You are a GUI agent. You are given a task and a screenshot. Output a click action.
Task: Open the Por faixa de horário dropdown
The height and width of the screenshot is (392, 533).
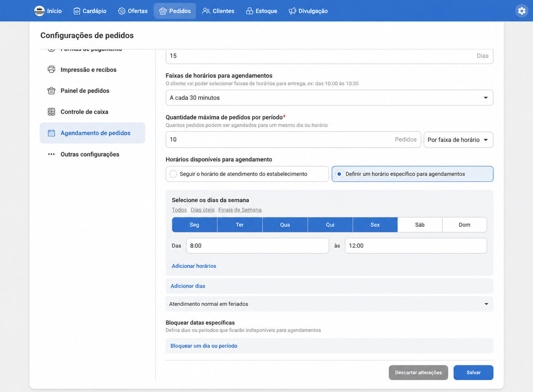[458, 140]
